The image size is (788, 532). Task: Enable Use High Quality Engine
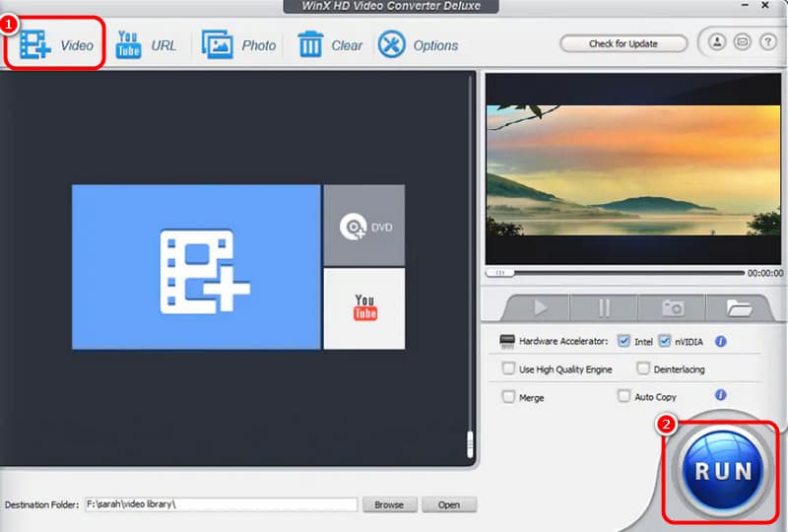tap(509, 369)
